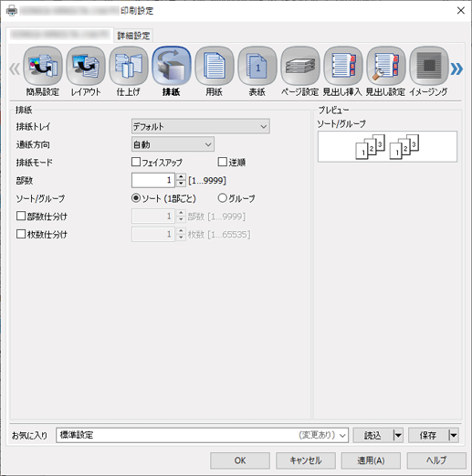Switch to the blurred printer-name tab
The width and height of the screenshot is (472, 476).
(59, 35)
